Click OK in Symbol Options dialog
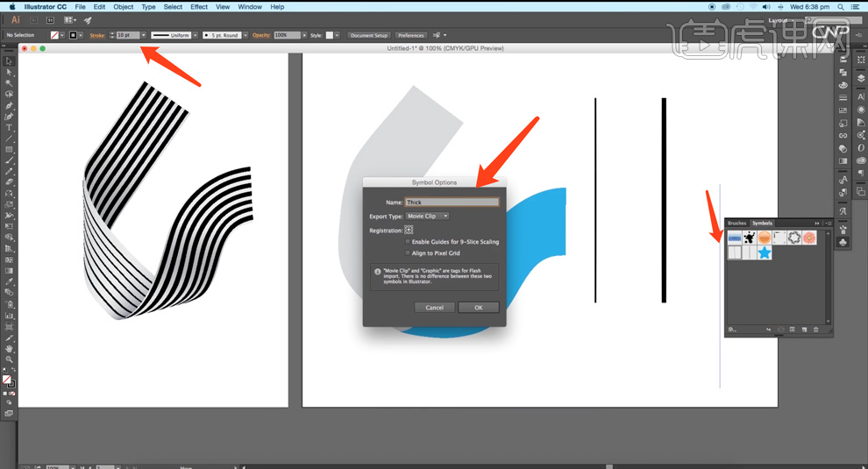Screen dimensions: 868x469 click(479, 308)
